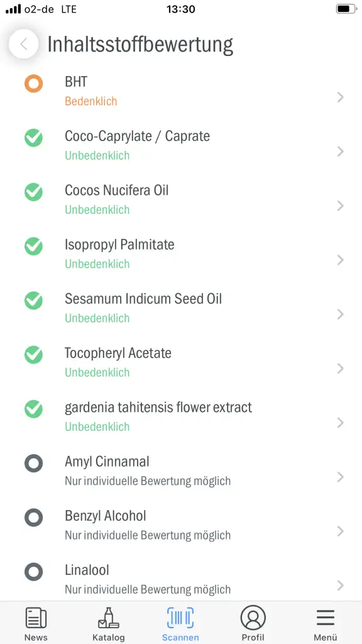Open the gardenia tahitensis flower extract entry
The height and width of the screenshot is (644, 362).
[x=181, y=416]
